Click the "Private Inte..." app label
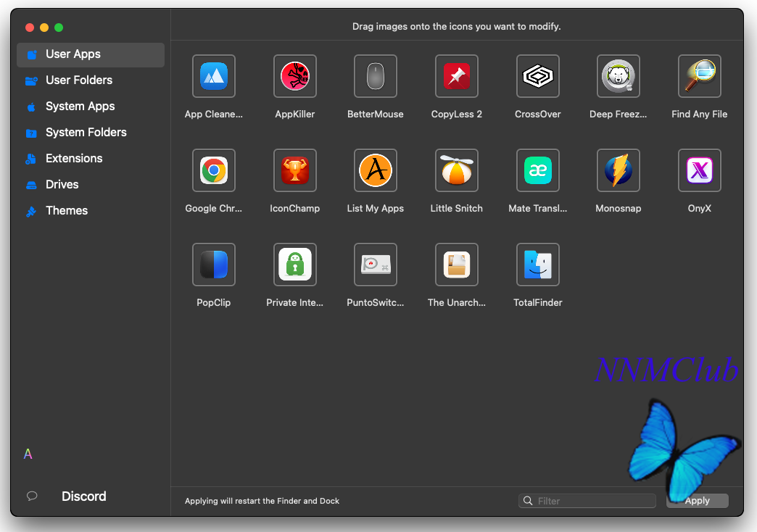Viewport: 757px width, 532px height. coord(295,303)
